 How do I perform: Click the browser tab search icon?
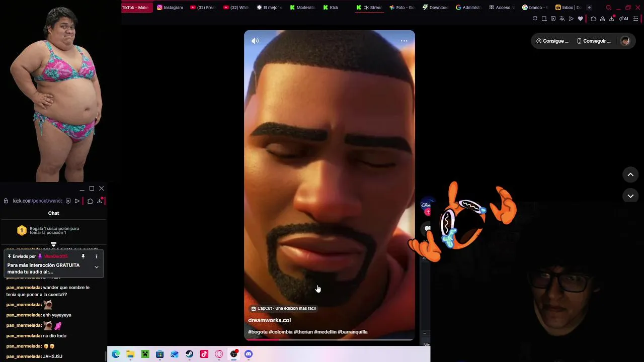point(608,8)
